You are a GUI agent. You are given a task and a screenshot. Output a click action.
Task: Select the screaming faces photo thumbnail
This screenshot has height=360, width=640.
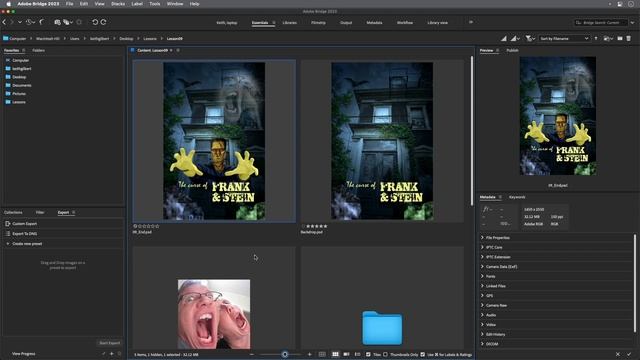pos(214,313)
